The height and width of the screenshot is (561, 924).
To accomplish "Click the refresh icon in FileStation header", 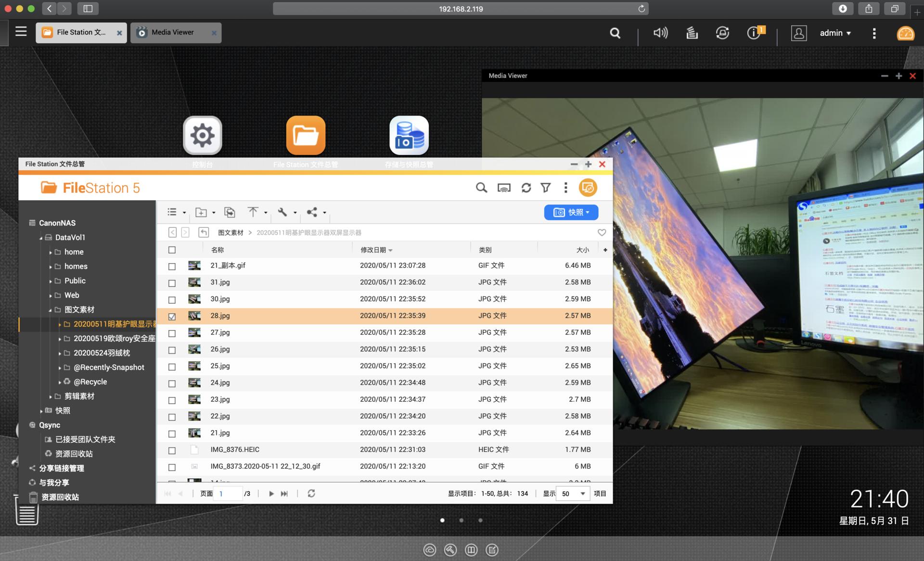I will 526,188.
